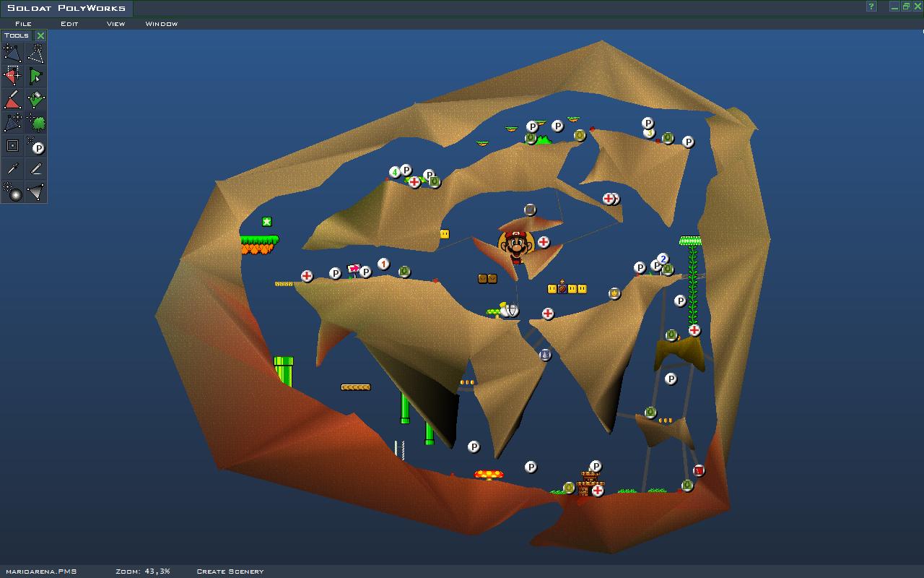Select the red vertex color pencil tool
This screenshot has width=924, height=578.
tap(12, 99)
